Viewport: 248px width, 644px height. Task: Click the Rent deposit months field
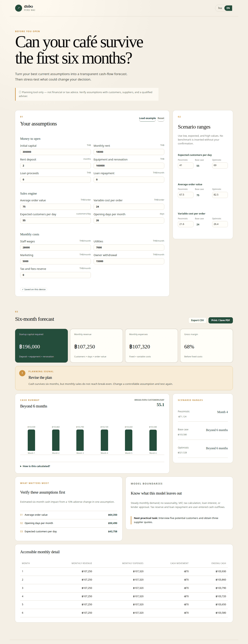click(x=55, y=166)
